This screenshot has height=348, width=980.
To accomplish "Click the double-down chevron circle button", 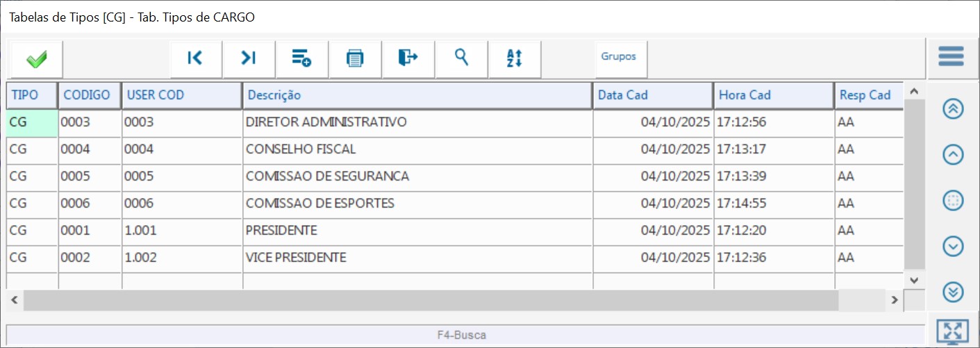I will (953, 292).
